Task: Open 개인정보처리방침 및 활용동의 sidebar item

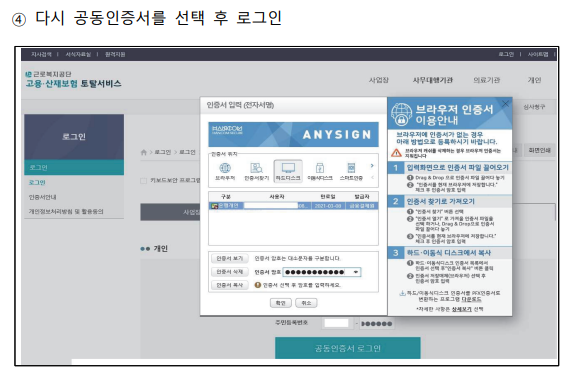Action: tap(66, 211)
